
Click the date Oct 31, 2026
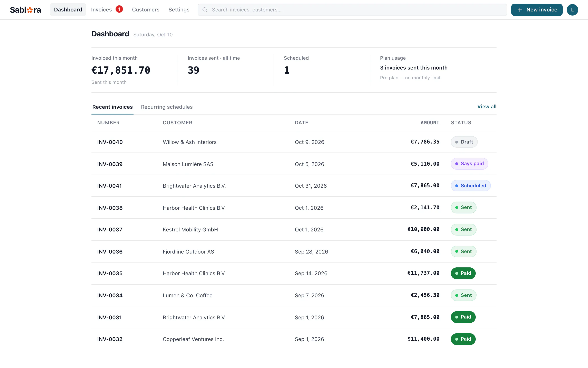pyautogui.click(x=311, y=186)
